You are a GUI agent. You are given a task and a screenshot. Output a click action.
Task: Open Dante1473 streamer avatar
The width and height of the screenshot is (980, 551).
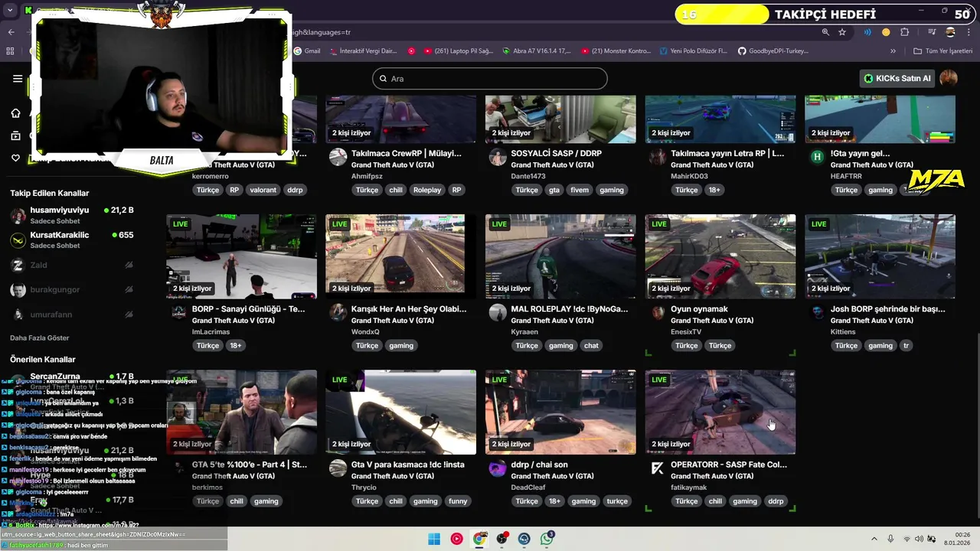point(498,158)
